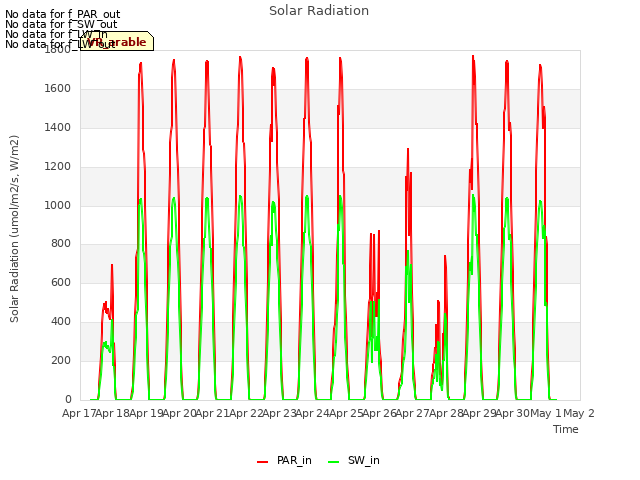This screenshot has height=480, width=640.
Task: Click the Time x-axis title
Action: pos(566,429)
